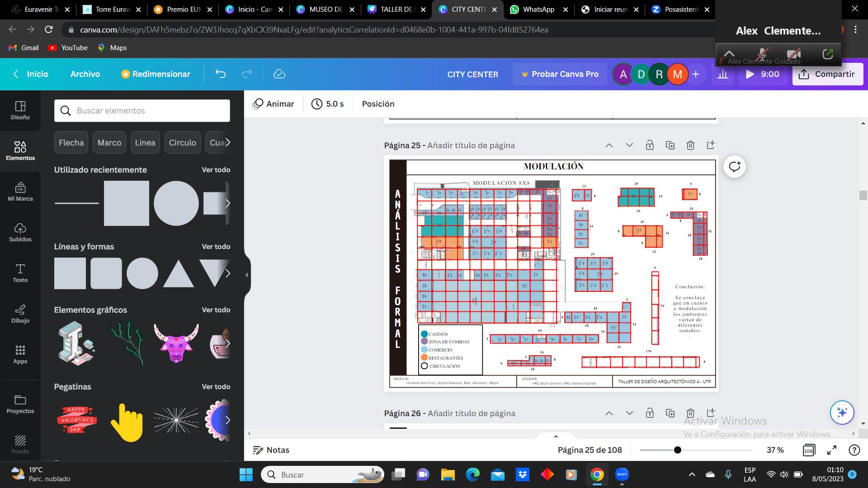Open the Dibujo drawing tool
Image resolution: width=868 pixels, height=488 pixels.
click(x=20, y=314)
